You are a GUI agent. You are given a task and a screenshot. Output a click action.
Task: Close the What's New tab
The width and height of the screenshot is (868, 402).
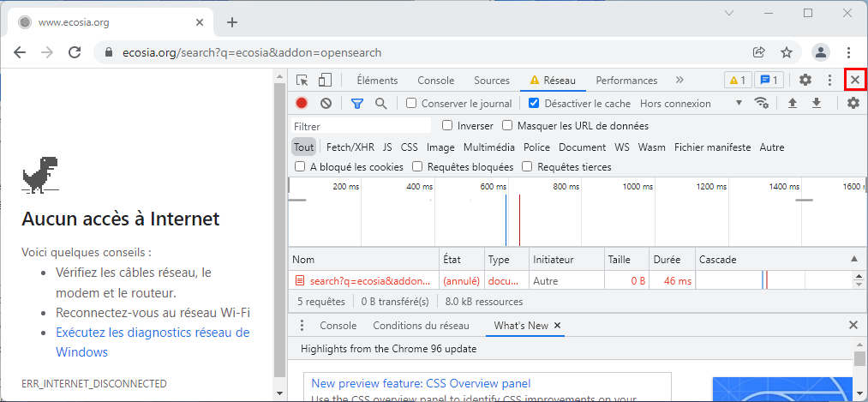tap(558, 326)
